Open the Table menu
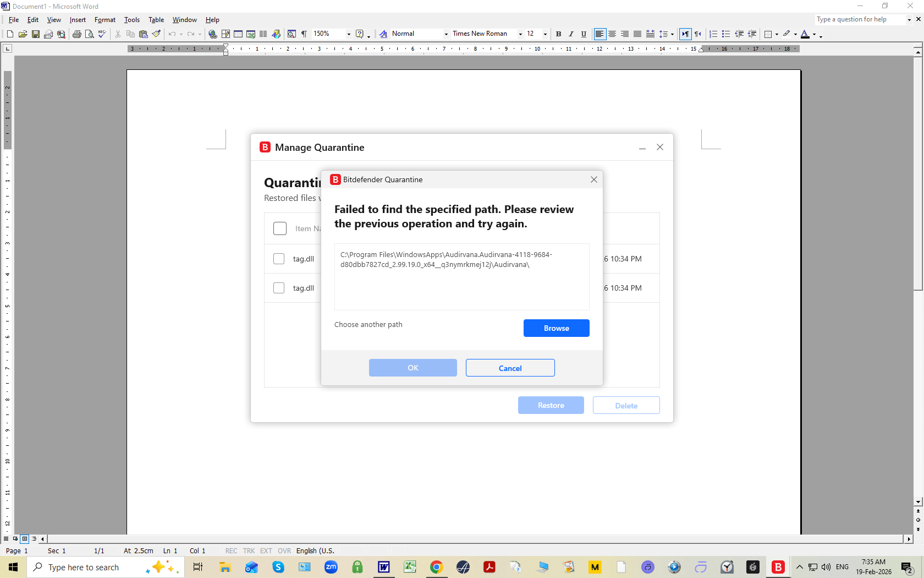The height and width of the screenshot is (578, 924). [156, 20]
